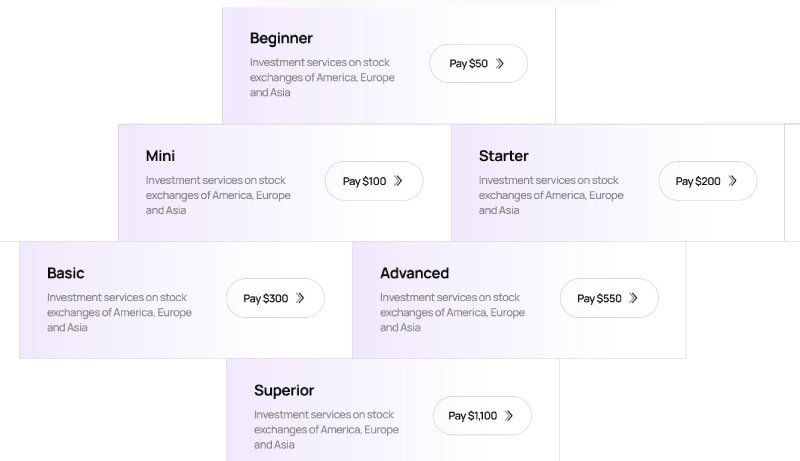800x461 pixels.
Task: Click the double chevron icon beside Pay $100
Action: (x=398, y=181)
